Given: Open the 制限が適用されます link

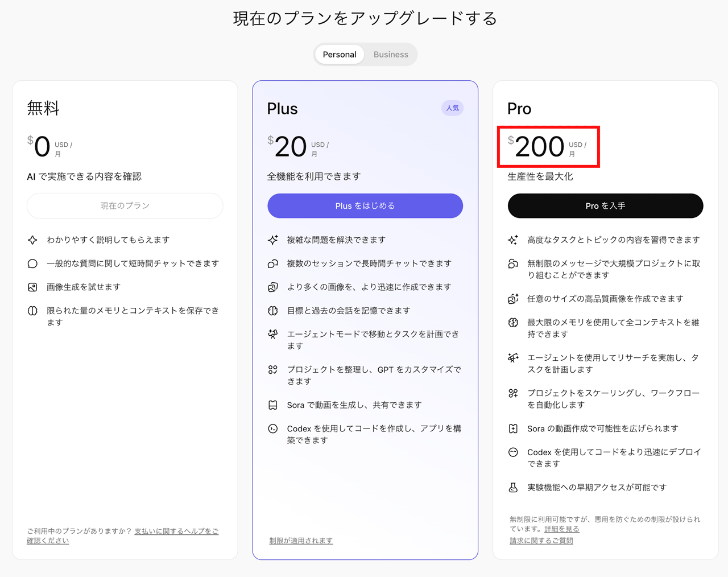Looking at the screenshot, I should [301, 541].
